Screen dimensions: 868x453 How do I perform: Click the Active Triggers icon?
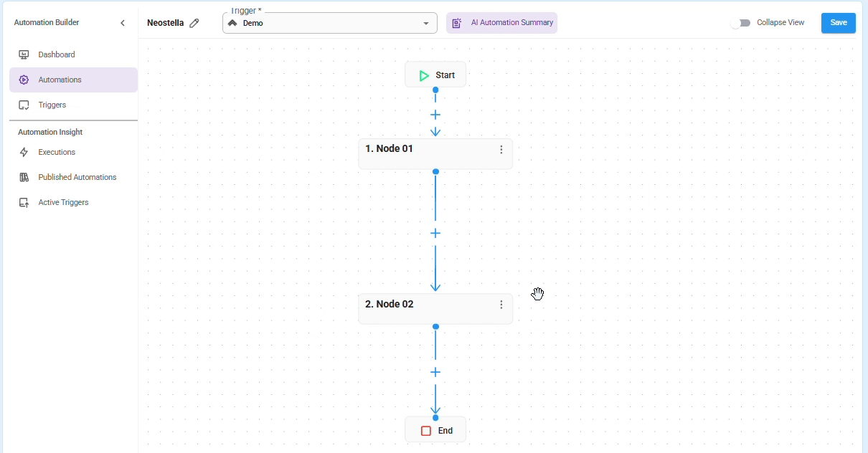pos(24,202)
